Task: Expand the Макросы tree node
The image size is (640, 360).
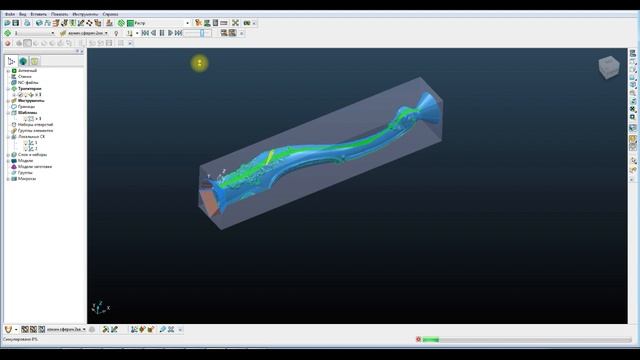Action: (8, 179)
